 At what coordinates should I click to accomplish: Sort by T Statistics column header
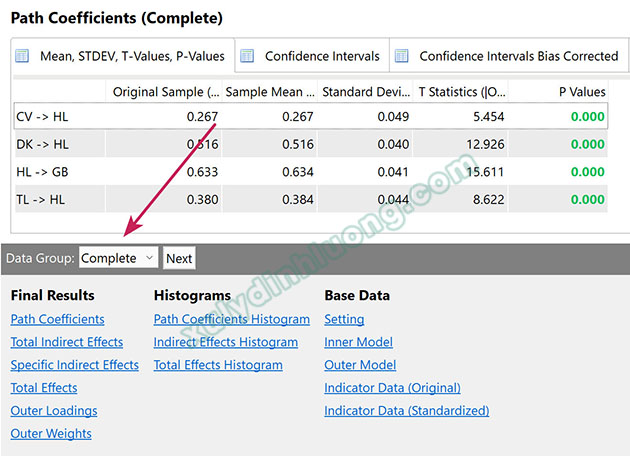461,92
